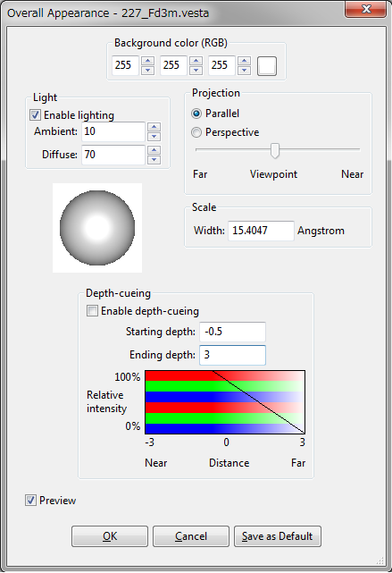Decrease the red background value stepper
Image resolution: width=392 pixels, height=573 pixels.
(x=147, y=70)
